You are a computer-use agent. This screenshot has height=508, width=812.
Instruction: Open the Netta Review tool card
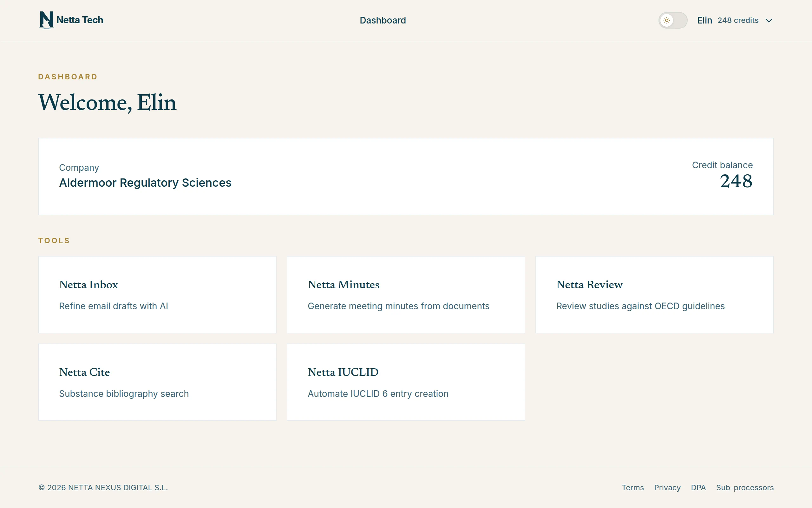[x=655, y=295]
